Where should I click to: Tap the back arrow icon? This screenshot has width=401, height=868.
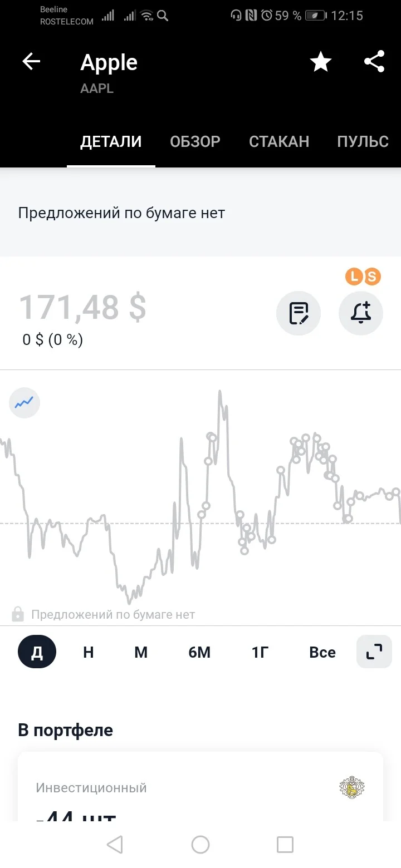click(31, 62)
